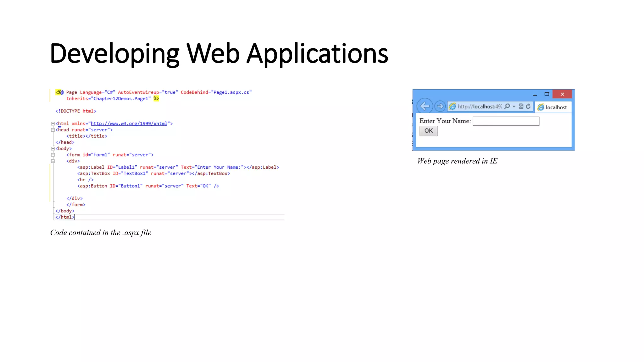This screenshot has width=644, height=362.
Task: Collapse the form tag code outline
Action: [53, 155]
